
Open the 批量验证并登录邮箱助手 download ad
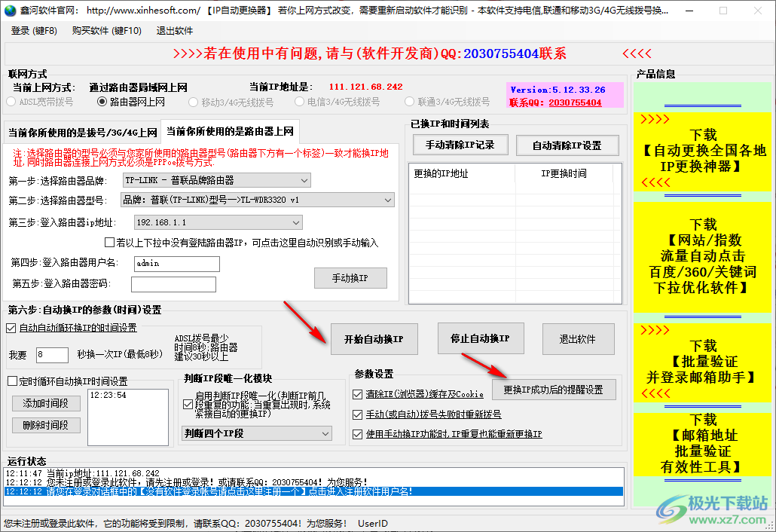point(703,362)
